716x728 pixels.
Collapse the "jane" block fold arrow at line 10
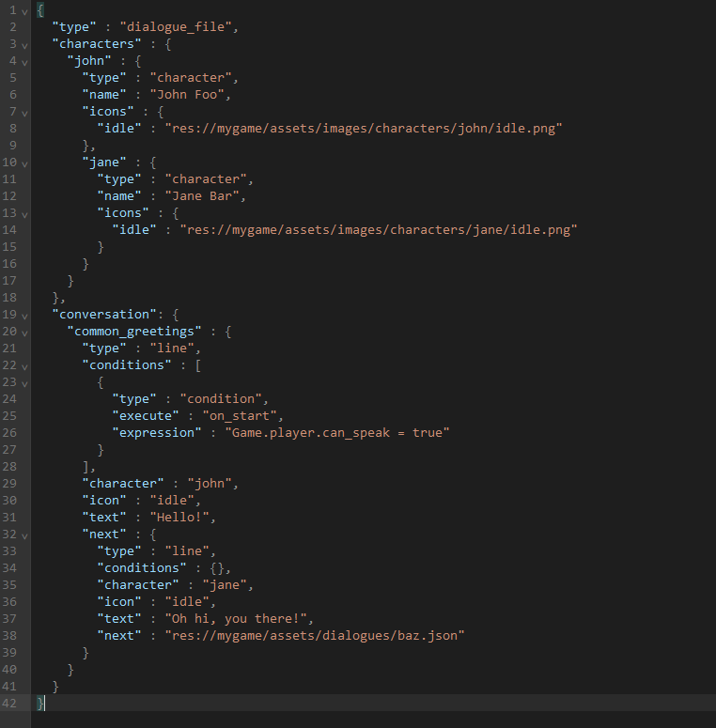click(24, 163)
